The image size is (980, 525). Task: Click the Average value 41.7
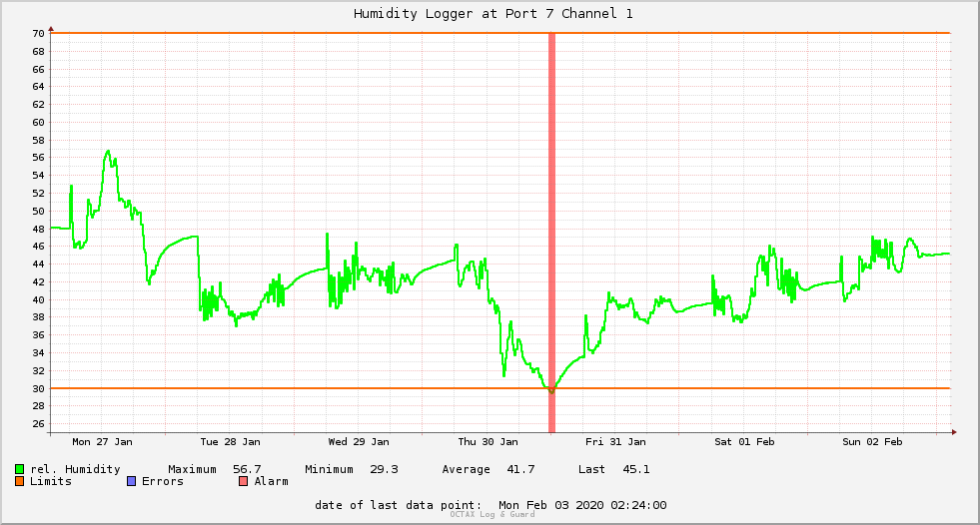tap(520, 469)
